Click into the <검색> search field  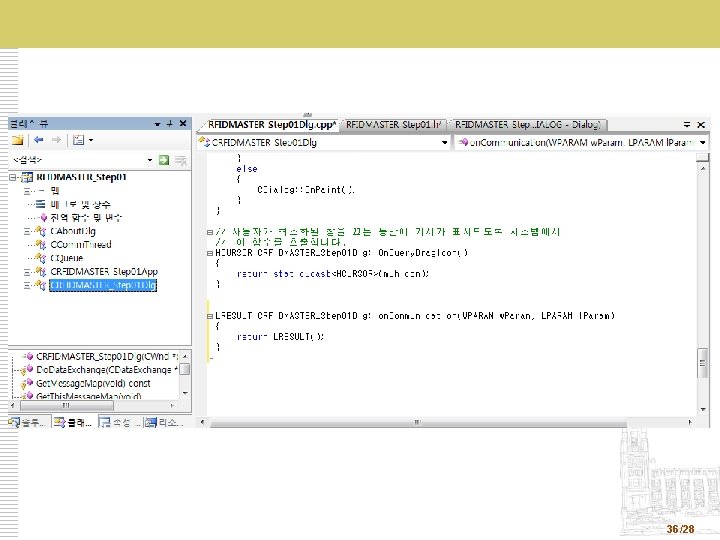click(78, 160)
